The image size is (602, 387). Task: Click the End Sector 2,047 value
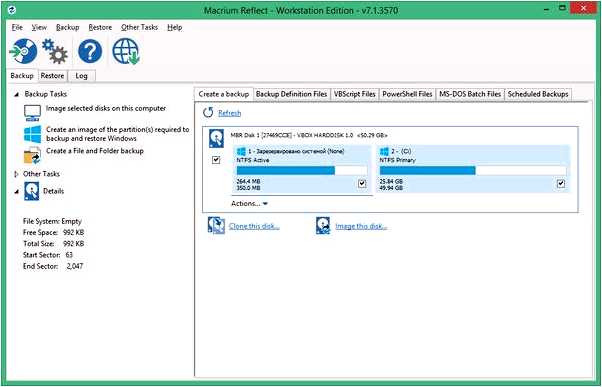click(74, 266)
